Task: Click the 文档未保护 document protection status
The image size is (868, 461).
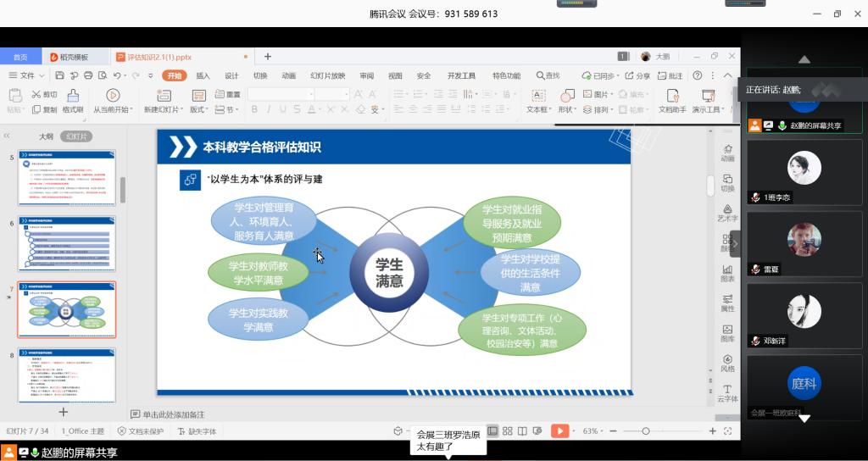Action: click(141, 431)
